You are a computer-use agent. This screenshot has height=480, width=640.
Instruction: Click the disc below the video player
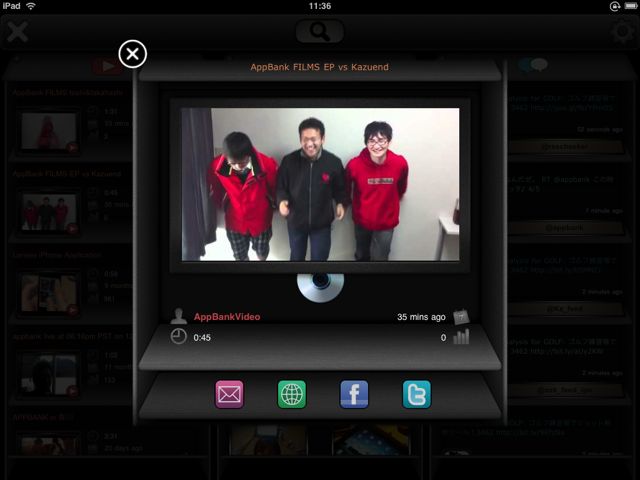320,287
